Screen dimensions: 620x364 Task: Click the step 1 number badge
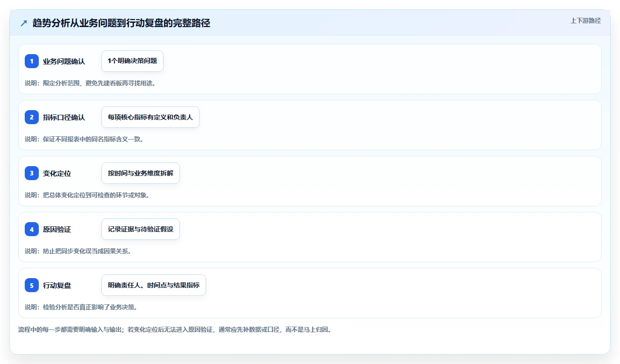coord(32,61)
